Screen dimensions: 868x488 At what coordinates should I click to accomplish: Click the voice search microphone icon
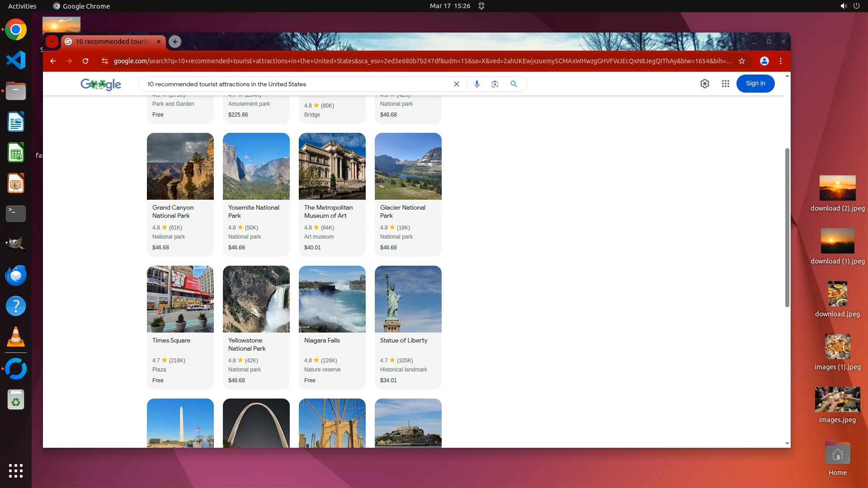click(476, 84)
